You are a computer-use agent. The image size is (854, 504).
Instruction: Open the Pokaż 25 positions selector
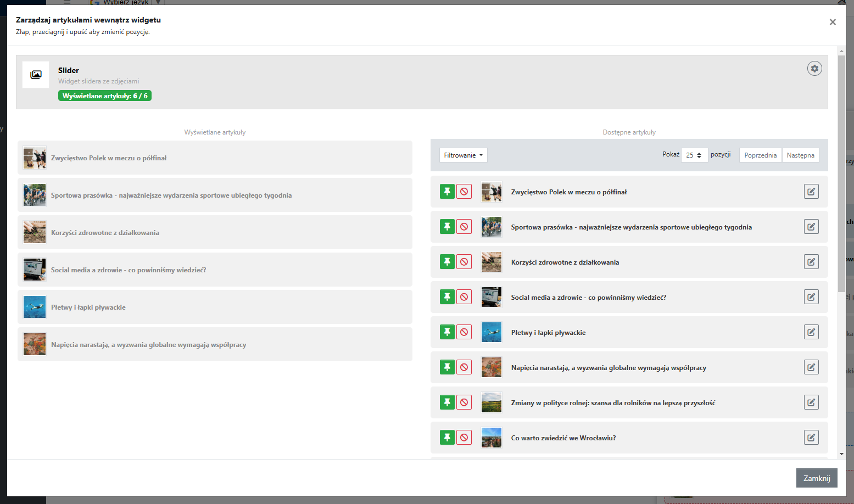coord(694,155)
